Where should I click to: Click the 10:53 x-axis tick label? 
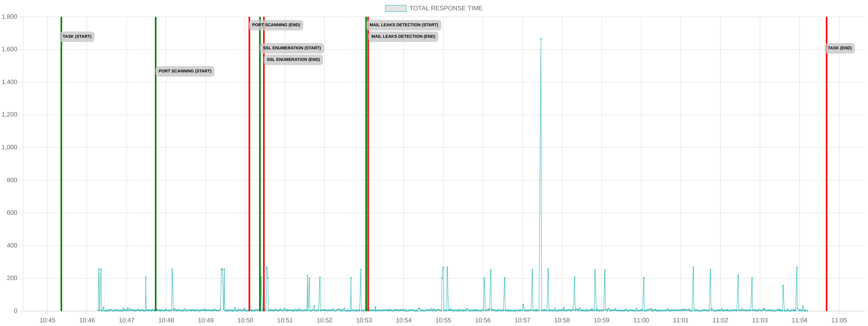[364, 320]
